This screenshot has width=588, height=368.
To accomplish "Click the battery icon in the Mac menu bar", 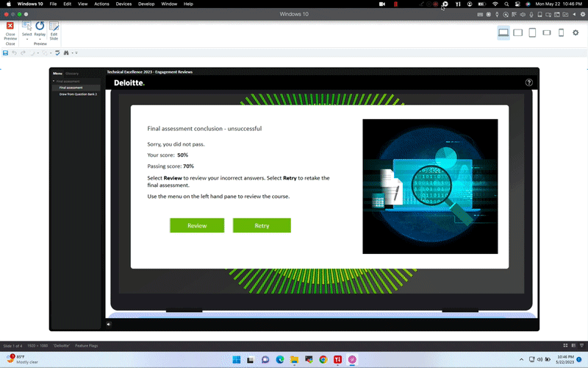I will [x=482, y=4].
